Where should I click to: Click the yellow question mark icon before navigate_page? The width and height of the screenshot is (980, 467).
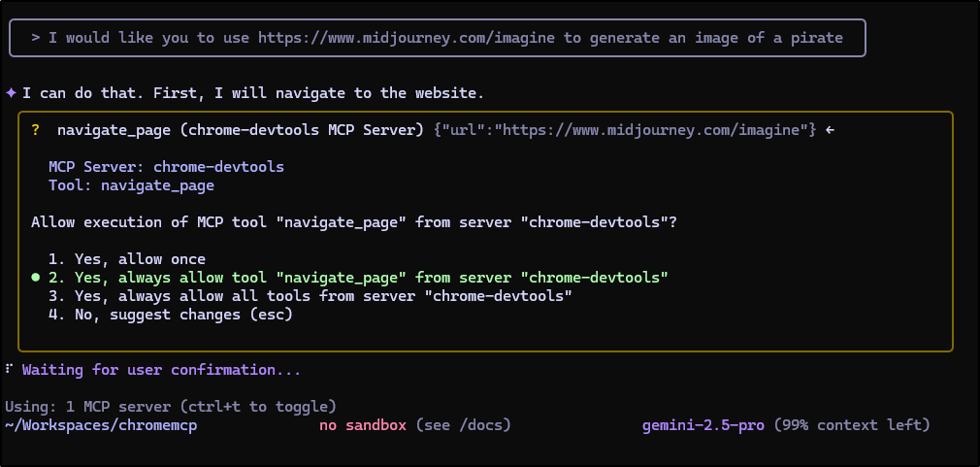coord(35,130)
